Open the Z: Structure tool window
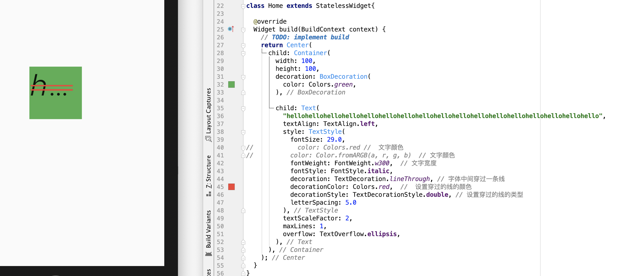Screen dimensions: 644x276 (209, 176)
